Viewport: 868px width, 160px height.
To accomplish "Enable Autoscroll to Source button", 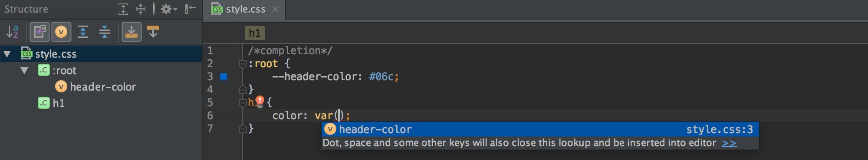I will pyautogui.click(x=132, y=32).
